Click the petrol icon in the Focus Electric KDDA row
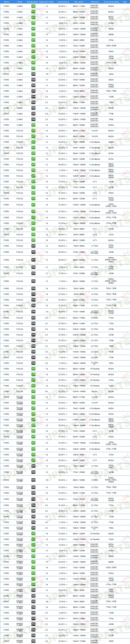 click(33, 391)
